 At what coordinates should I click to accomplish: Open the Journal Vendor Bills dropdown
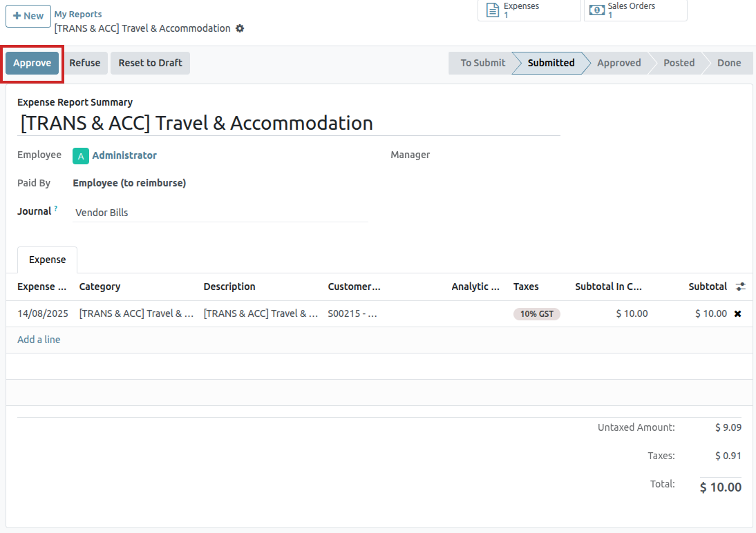(220, 213)
